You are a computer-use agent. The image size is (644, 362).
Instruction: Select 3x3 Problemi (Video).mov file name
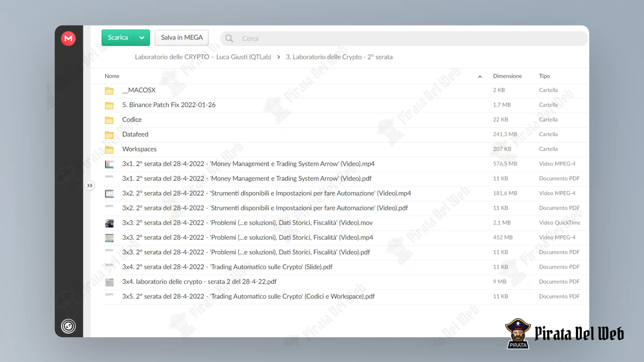click(x=247, y=223)
